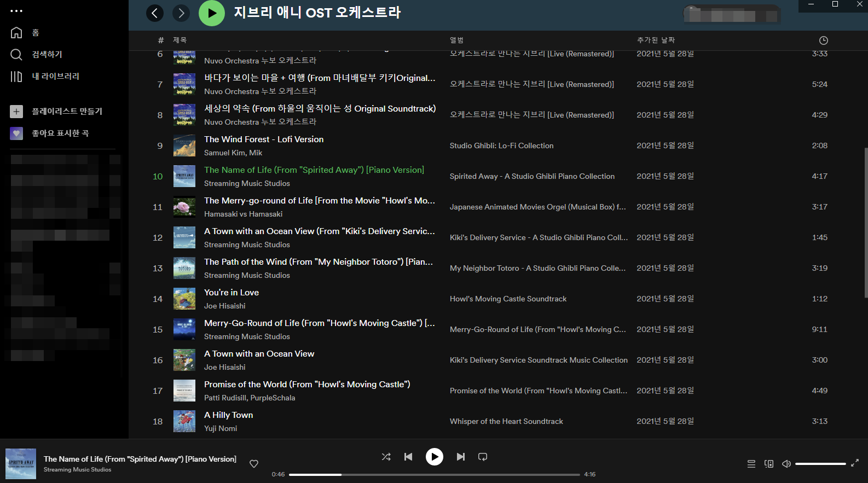The image size is (868, 483).
Task: Click the song progress bar
Action: coord(435,475)
